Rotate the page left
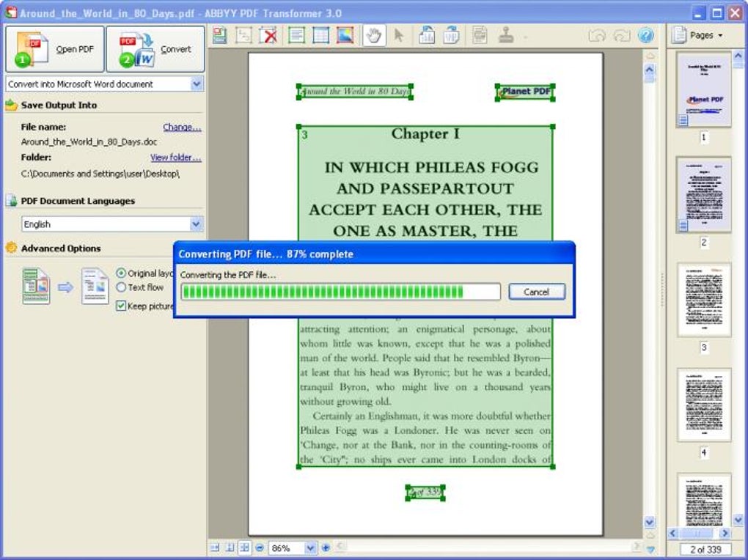 (x=427, y=36)
